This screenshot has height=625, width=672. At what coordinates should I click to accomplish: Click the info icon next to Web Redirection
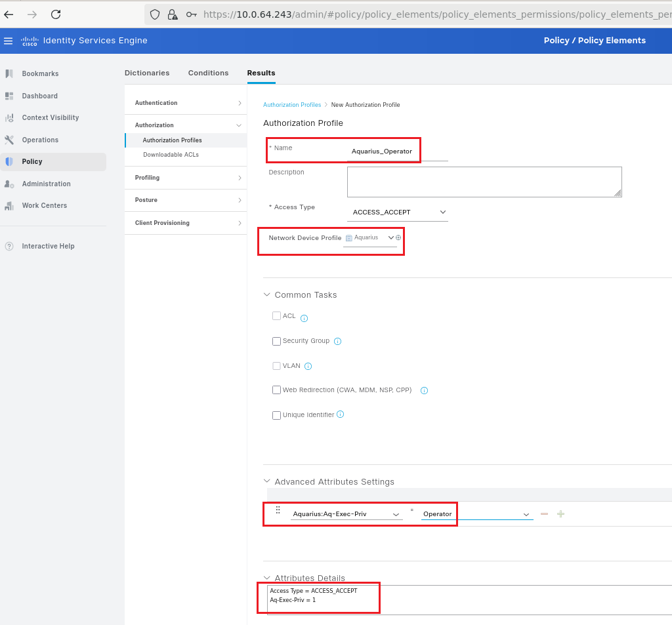(x=425, y=390)
